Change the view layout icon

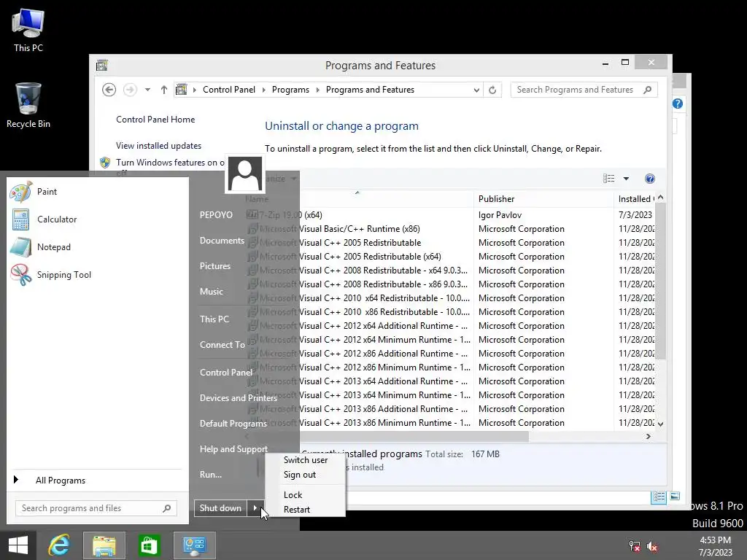click(x=609, y=179)
